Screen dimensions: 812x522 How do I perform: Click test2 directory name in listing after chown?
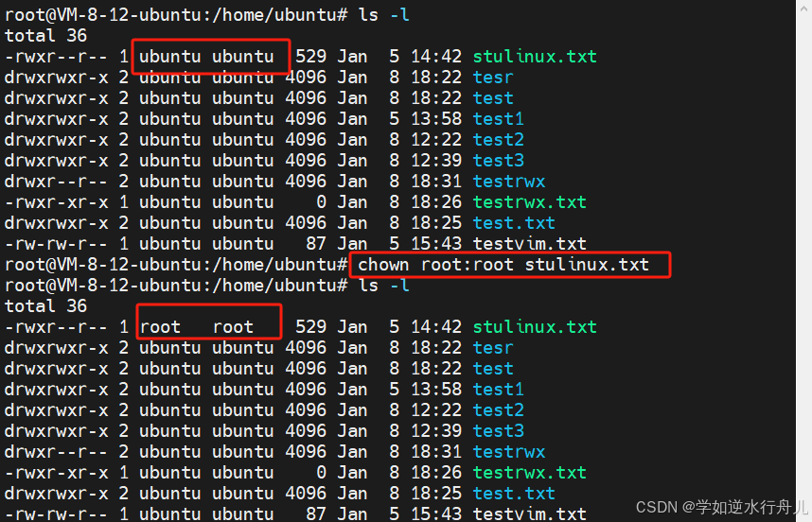point(498,410)
